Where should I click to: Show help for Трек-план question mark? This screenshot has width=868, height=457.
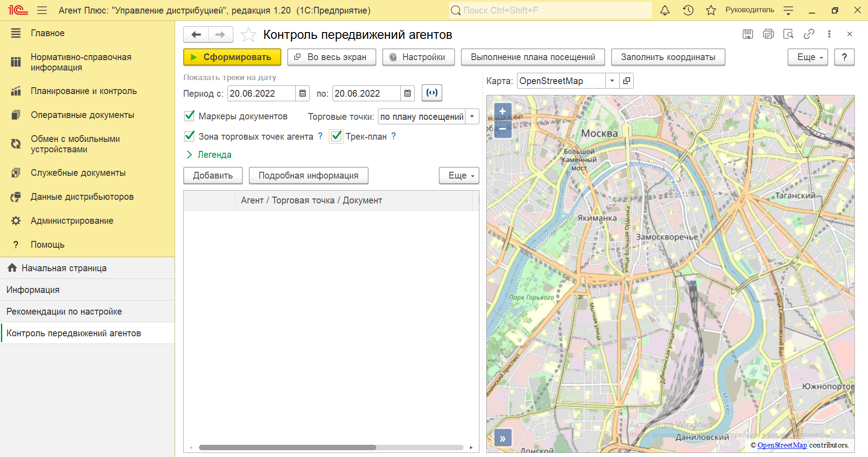pos(394,136)
